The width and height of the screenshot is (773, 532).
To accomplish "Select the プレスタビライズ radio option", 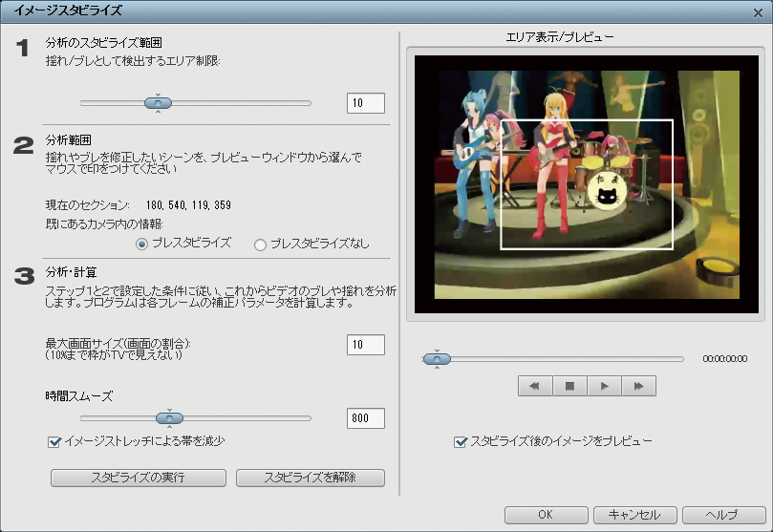I will click(142, 244).
